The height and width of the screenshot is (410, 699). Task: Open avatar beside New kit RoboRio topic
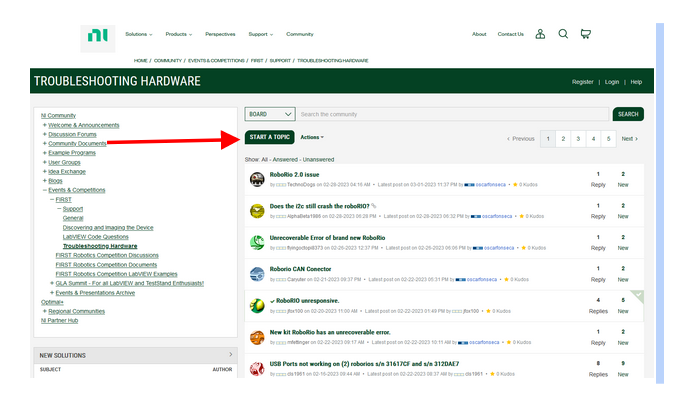tap(257, 337)
